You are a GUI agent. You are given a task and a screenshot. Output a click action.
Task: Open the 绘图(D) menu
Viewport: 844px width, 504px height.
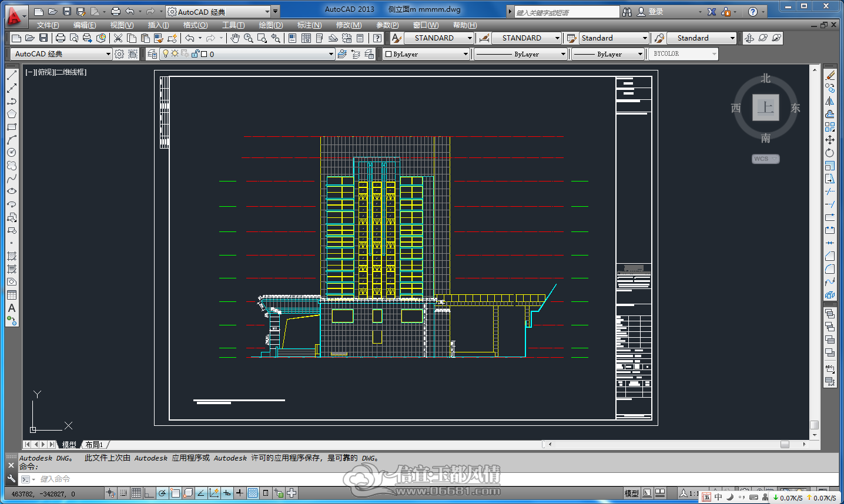tap(271, 25)
